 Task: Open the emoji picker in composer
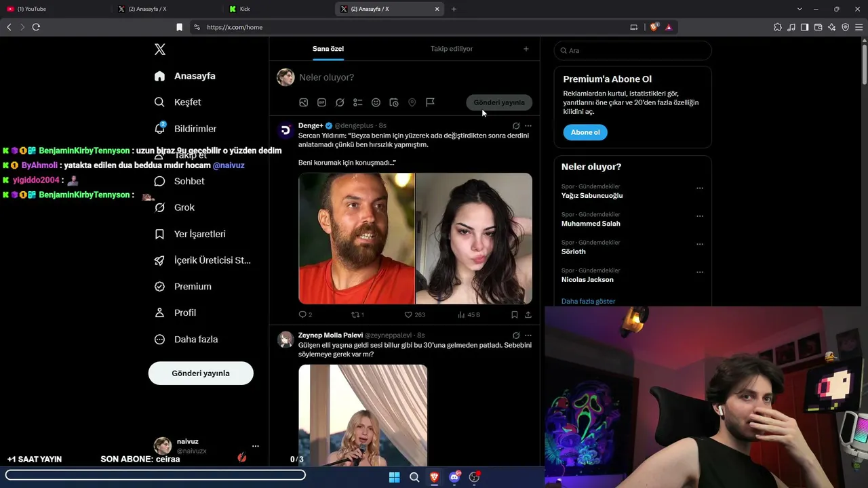point(376,102)
